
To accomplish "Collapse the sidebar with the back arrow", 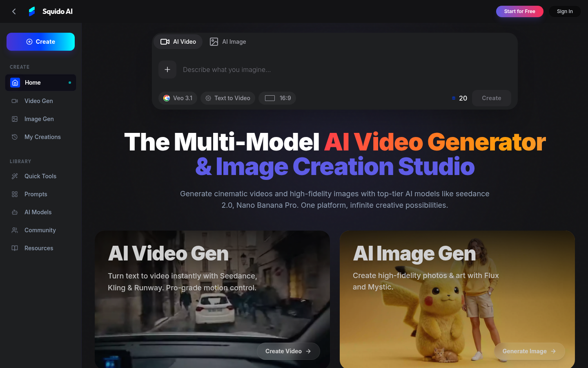I will 14,11.
